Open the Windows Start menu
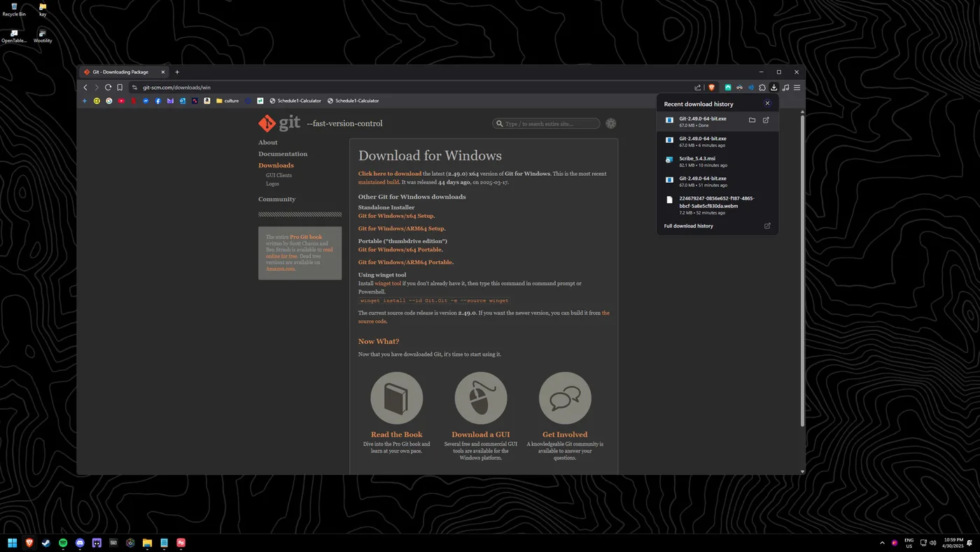This screenshot has width=980, height=552. click(12, 543)
